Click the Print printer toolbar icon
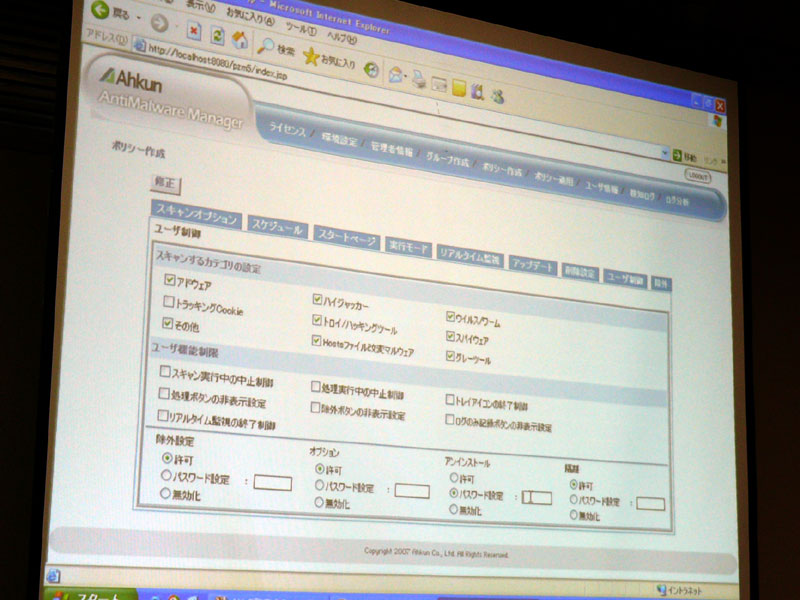 [418, 79]
